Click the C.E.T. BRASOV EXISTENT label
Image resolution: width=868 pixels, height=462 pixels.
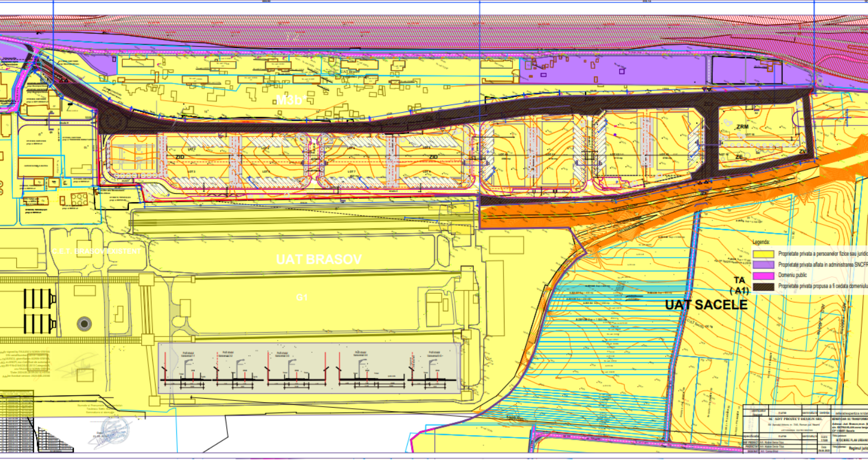(97, 251)
